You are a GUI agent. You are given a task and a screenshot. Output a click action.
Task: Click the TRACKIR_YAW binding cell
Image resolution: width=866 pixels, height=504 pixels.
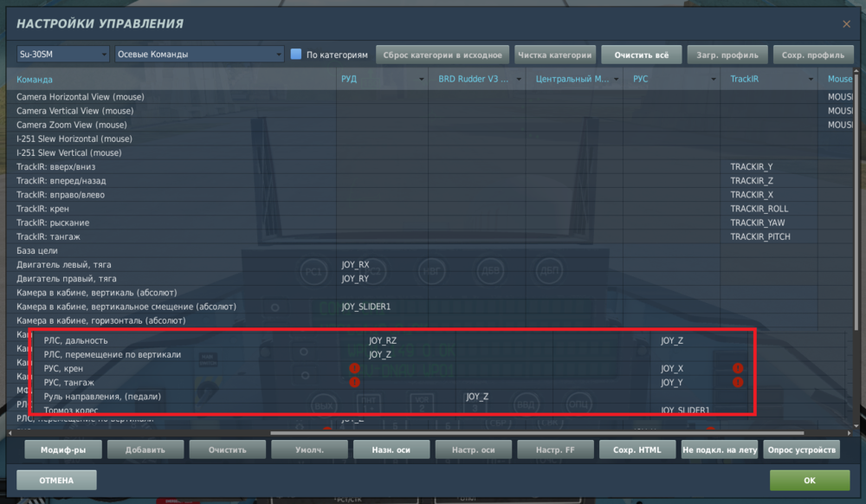[769, 223]
